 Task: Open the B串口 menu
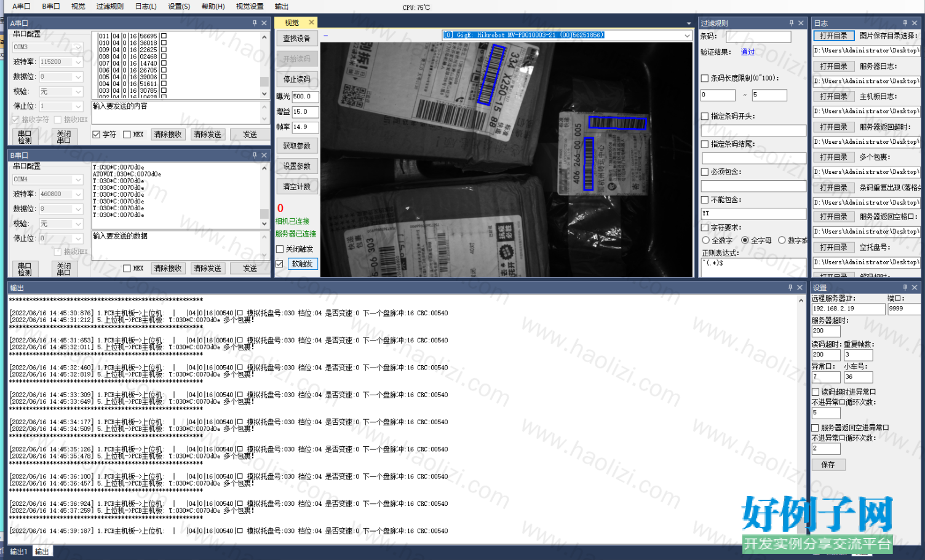click(51, 6)
